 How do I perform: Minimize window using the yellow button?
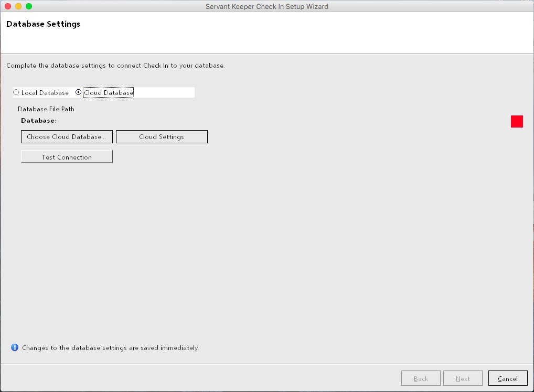pos(18,6)
